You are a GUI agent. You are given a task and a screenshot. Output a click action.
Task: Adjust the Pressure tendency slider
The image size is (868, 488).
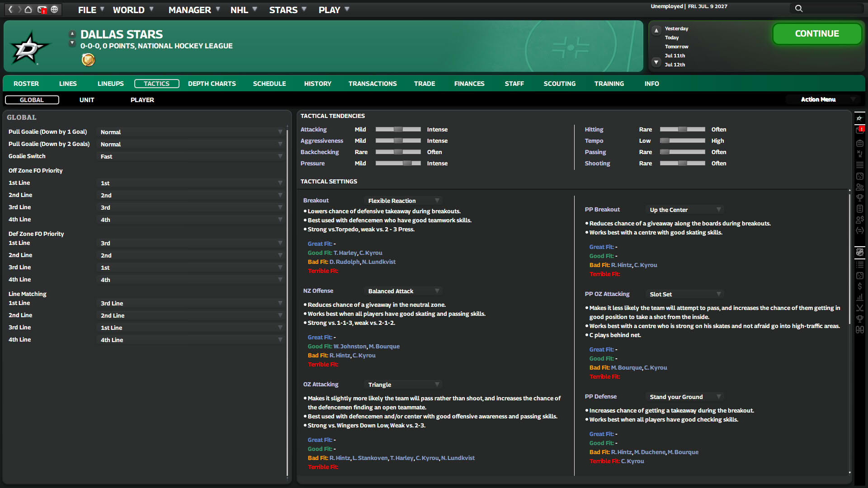(x=398, y=164)
